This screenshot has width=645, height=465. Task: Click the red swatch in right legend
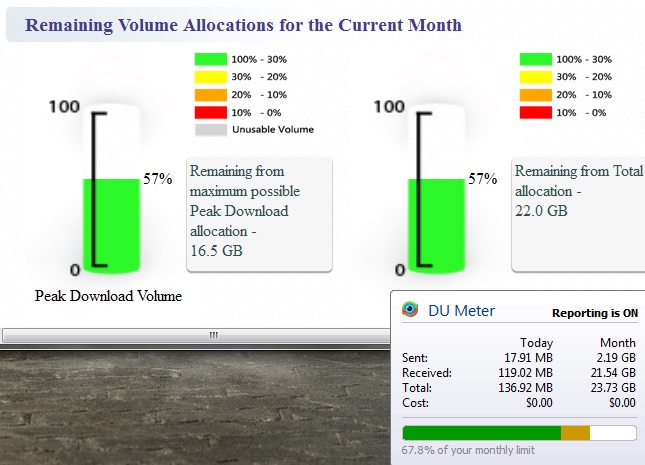coord(536,112)
